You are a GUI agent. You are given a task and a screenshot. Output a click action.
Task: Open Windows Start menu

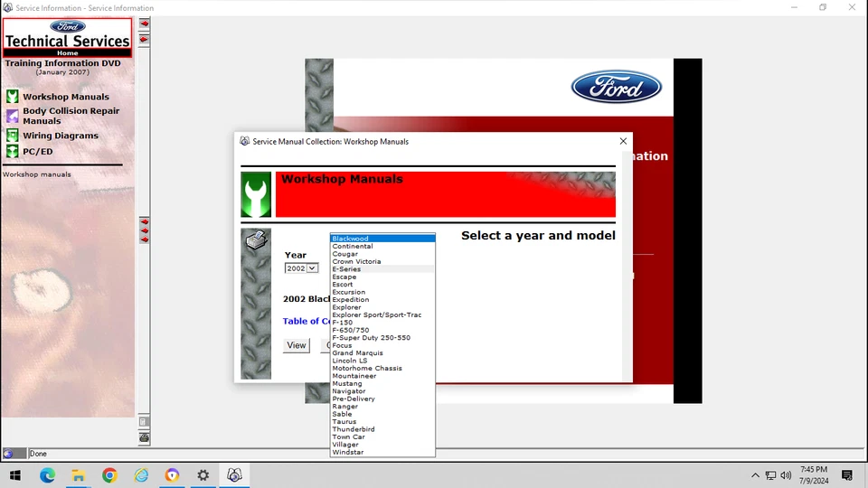[15, 475]
